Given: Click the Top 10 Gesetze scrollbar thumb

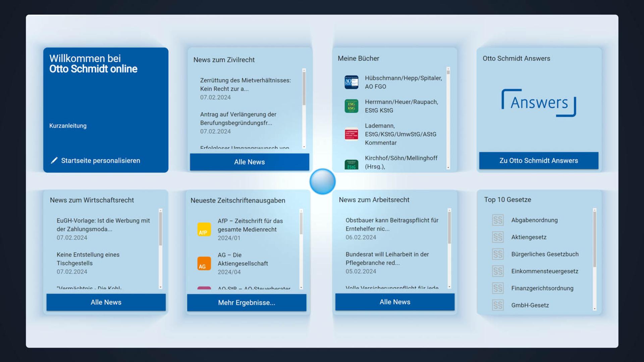Looking at the screenshot, I should [594, 239].
